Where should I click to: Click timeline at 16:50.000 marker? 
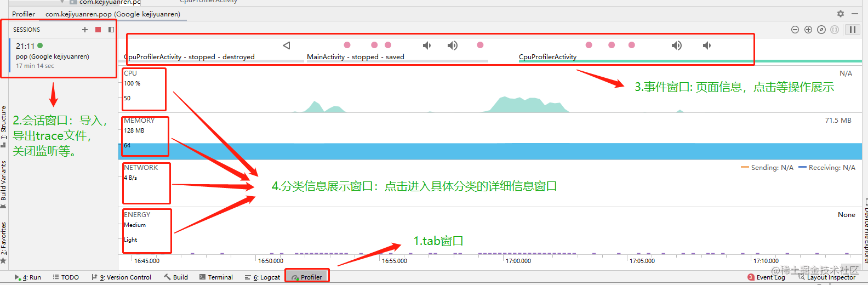point(271,261)
